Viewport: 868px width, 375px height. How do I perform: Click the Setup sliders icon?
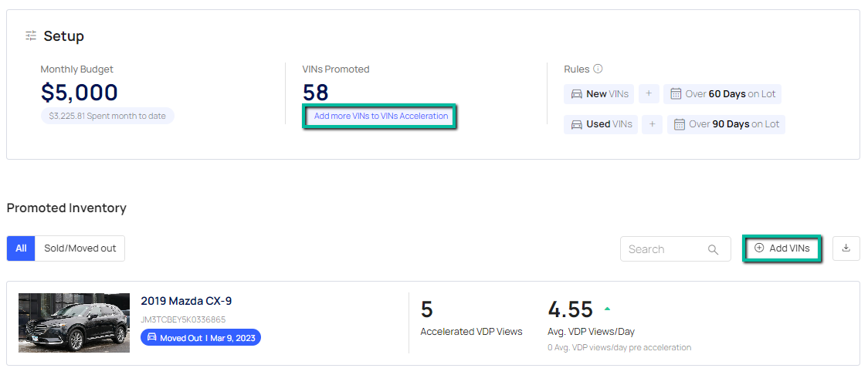(31, 36)
